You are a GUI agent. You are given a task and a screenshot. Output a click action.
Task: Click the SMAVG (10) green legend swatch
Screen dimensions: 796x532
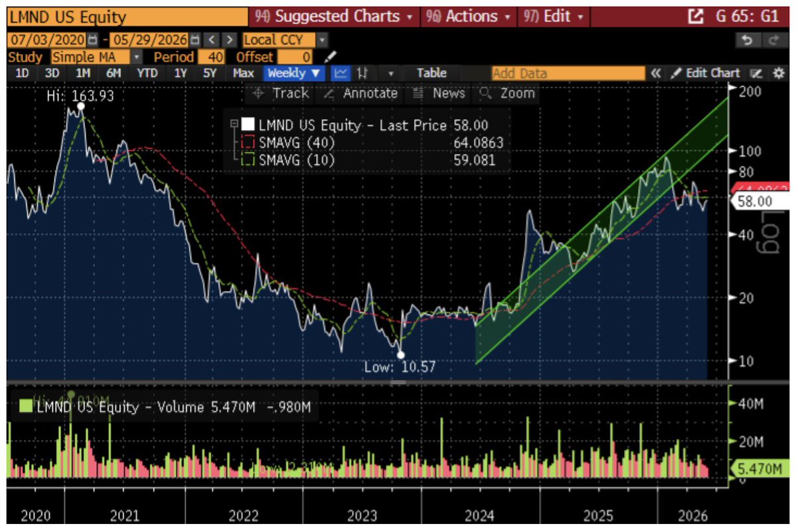[248, 159]
